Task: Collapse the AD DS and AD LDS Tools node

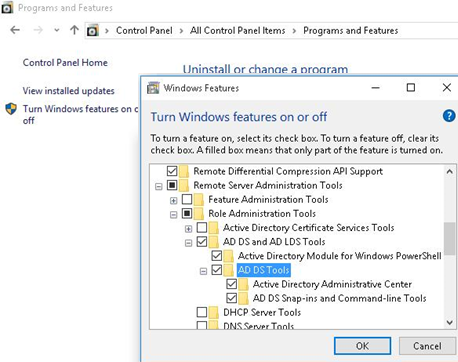Action: point(188,243)
